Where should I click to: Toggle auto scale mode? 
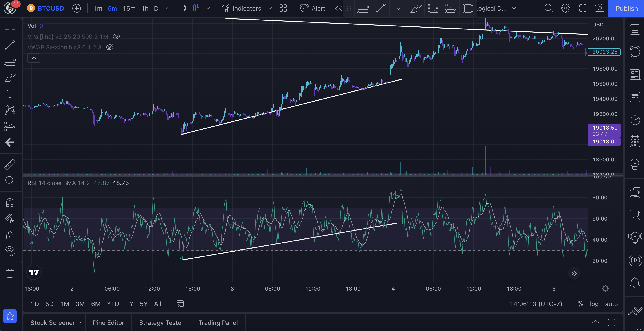[x=611, y=304]
